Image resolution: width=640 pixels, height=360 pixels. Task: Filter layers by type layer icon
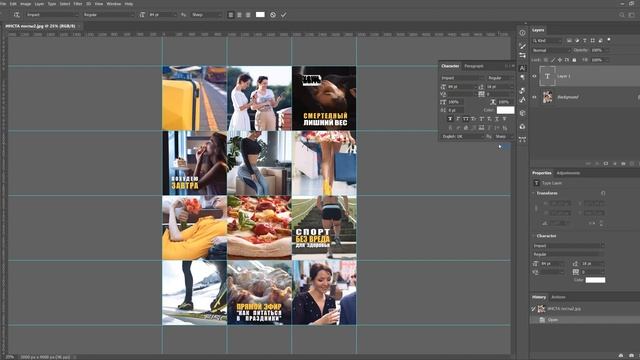pyautogui.click(x=584, y=40)
